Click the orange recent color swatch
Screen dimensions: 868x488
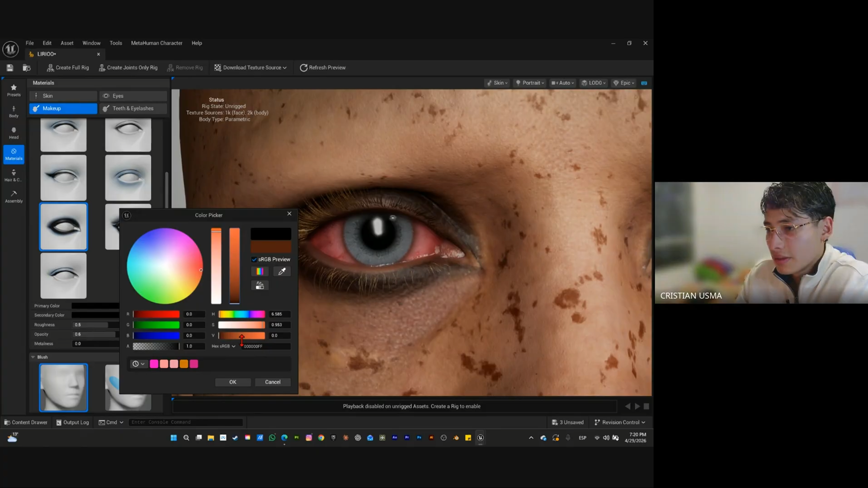pyautogui.click(x=184, y=364)
